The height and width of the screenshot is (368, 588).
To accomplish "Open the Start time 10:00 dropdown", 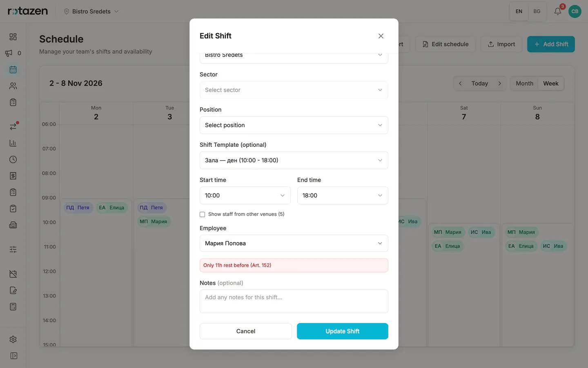I will coord(245,195).
